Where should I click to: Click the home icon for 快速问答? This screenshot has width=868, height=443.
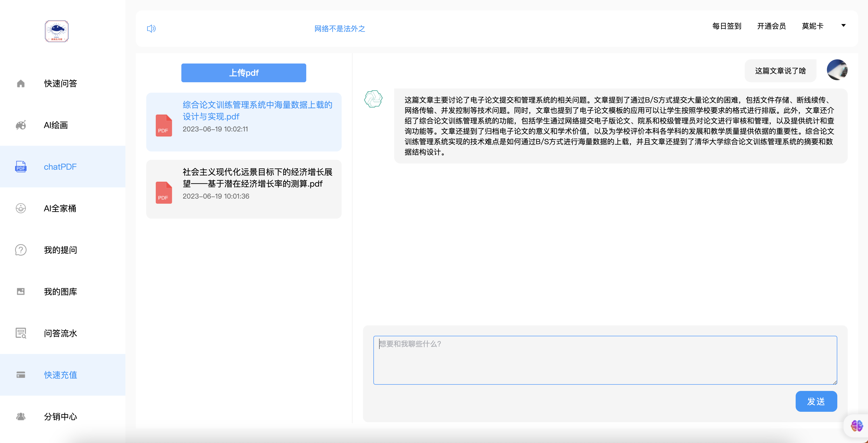pos(21,83)
